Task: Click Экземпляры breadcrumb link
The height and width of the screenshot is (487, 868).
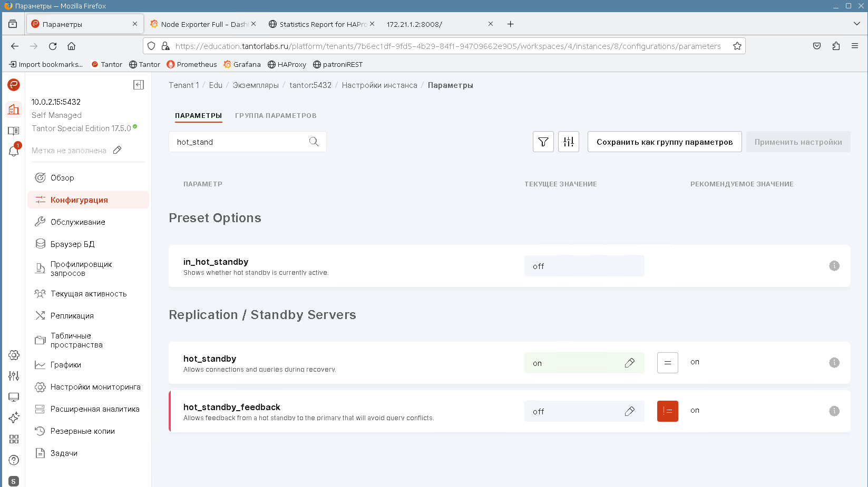Action: pyautogui.click(x=256, y=85)
